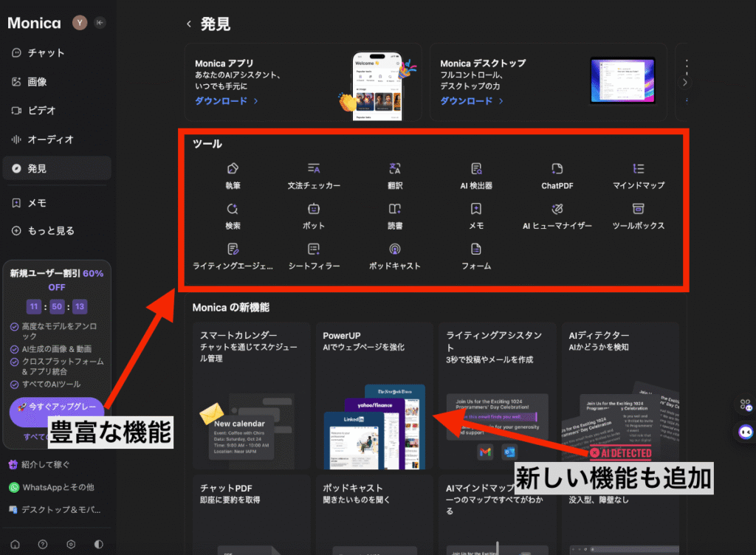Open the メモ tool in the ツール grid
756x555 pixels.
476,216
